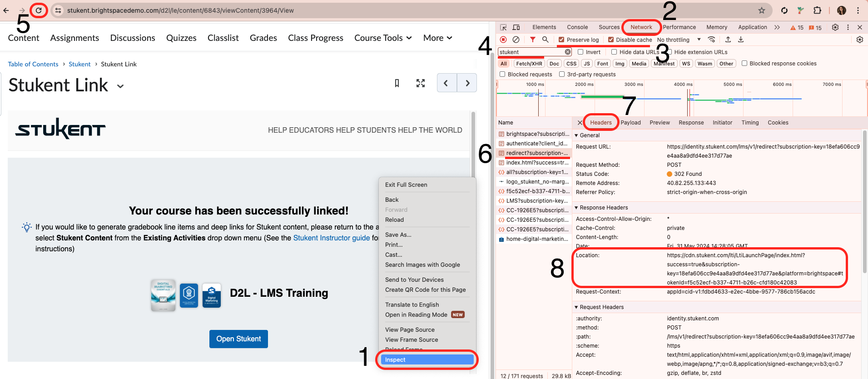Image resolution: width=868 pixels, height=379 pixels.
Task: Choose View Page Source in context menu
Action: coord(410,329)
